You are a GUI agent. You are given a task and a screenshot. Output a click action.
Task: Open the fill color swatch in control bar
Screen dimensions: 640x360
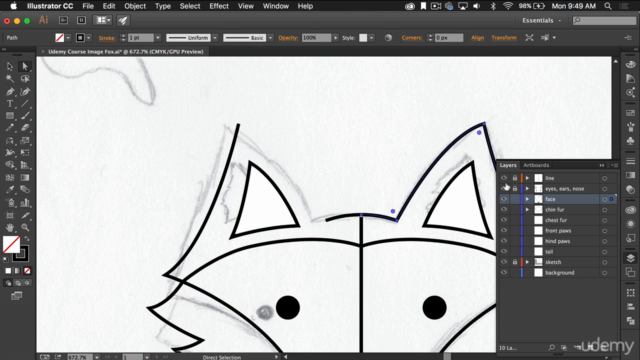pos(60,38)
